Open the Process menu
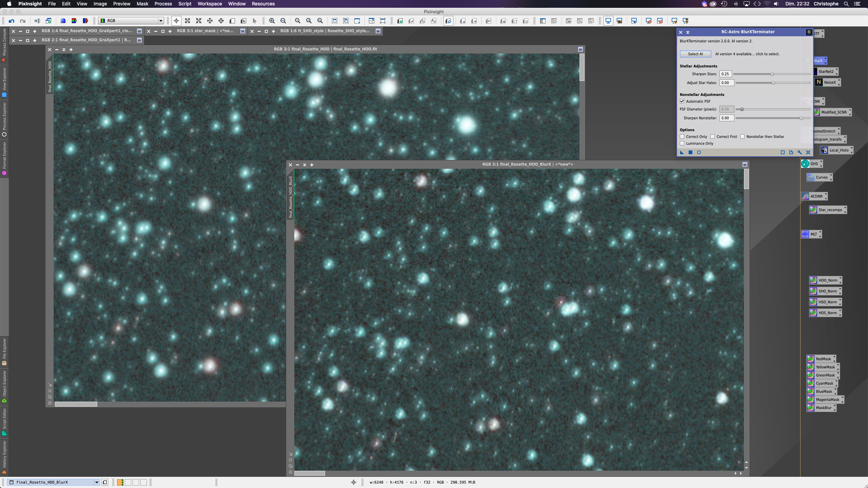Screen dimensions: 868x488 click(x=163, y=4)
